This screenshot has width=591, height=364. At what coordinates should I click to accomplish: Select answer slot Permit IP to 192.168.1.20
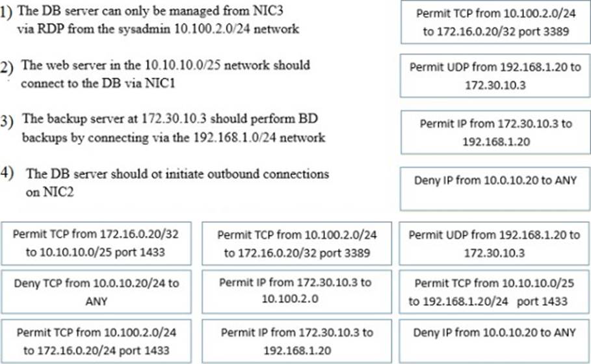click(x=495, y=132)
